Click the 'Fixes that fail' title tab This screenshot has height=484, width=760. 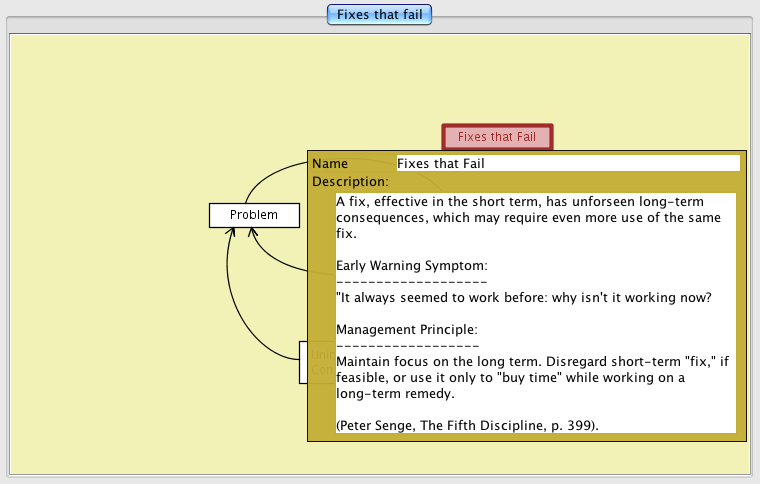click(x=379, y=14)
